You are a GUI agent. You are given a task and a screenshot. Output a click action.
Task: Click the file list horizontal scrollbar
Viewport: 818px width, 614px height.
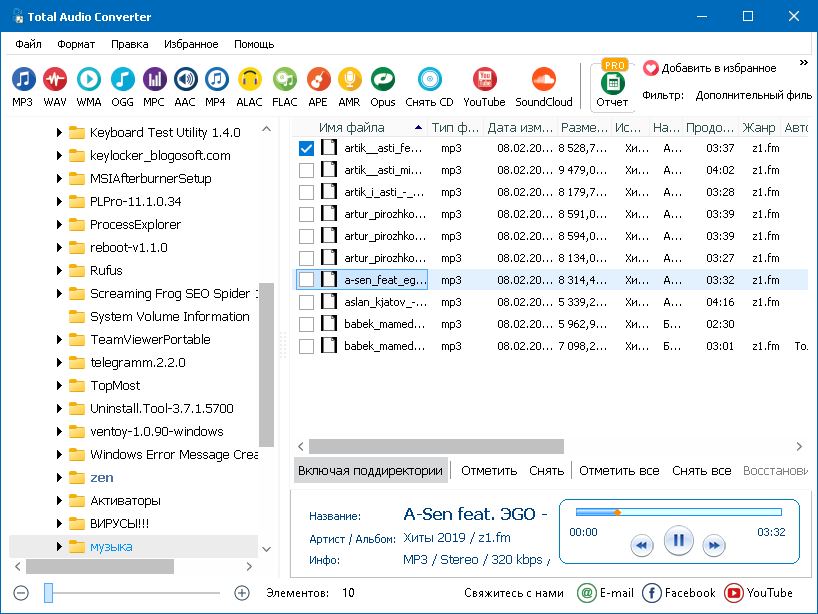click(436, 447)
